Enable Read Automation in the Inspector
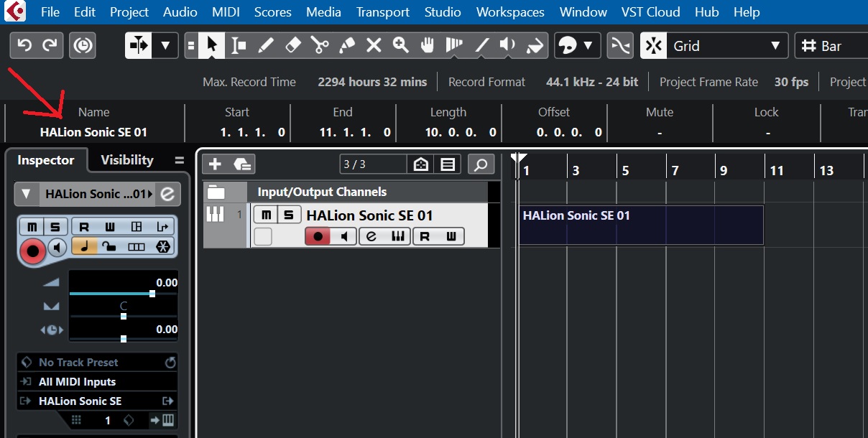The width and height of the screenshot is (868, 438). click(84, 227)
